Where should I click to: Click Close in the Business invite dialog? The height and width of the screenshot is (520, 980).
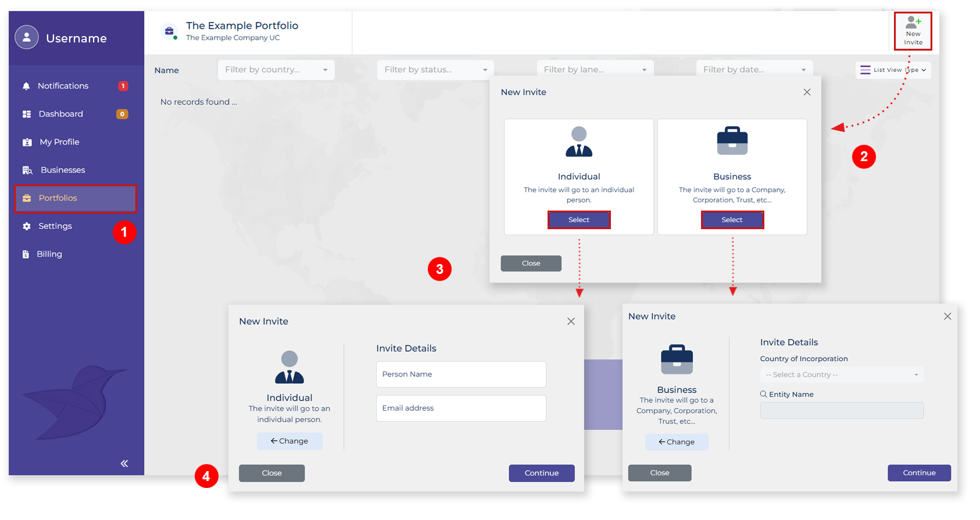click(x=660, y=473)
